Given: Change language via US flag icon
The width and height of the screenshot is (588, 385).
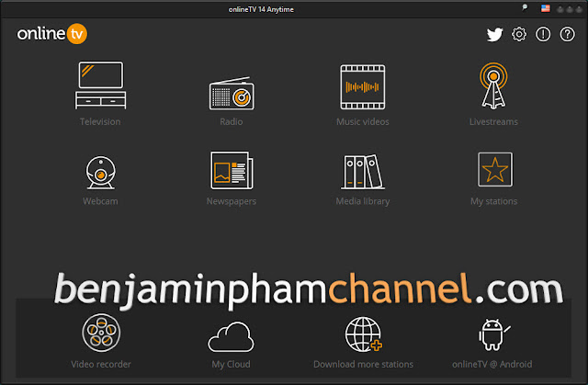Looking at the screenshot, I should click(x=545, y=8).
